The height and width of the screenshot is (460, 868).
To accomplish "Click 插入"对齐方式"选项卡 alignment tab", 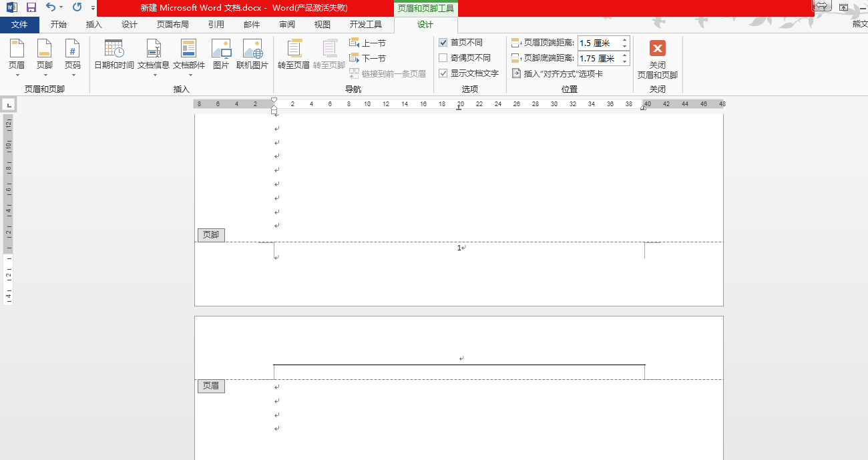I will [x=558, y=73].
